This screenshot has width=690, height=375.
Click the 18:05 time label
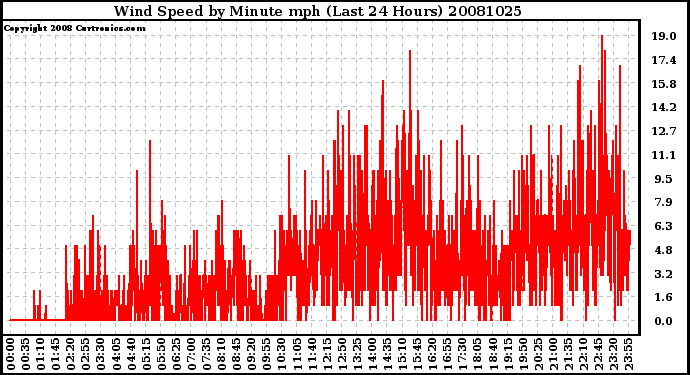477,354
